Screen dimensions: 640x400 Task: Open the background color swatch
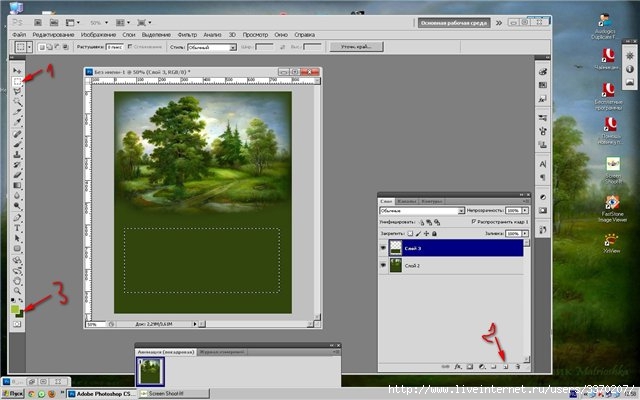tap(20, 314)
